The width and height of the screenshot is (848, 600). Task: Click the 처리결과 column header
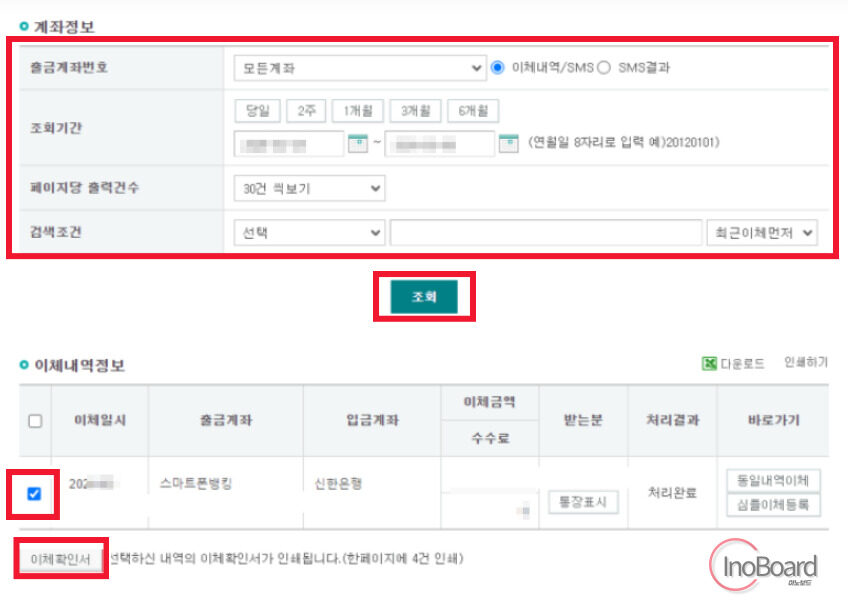672,420
